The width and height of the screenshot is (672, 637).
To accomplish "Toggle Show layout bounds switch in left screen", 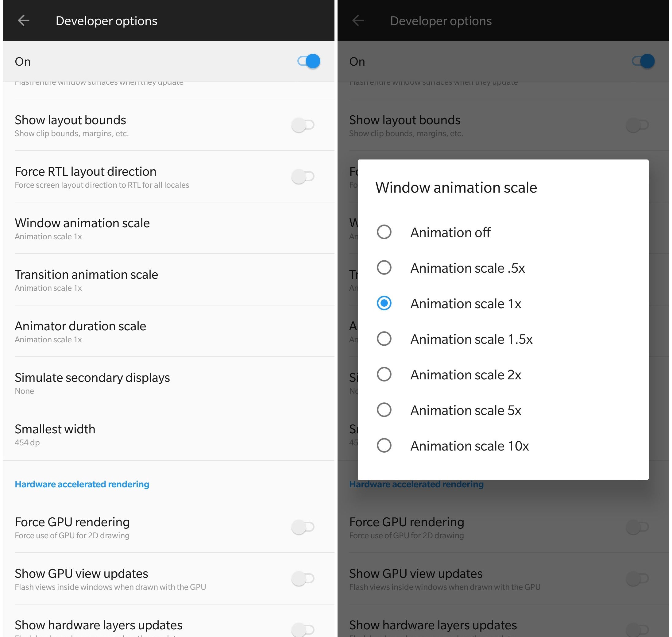I will coord(303,125).
